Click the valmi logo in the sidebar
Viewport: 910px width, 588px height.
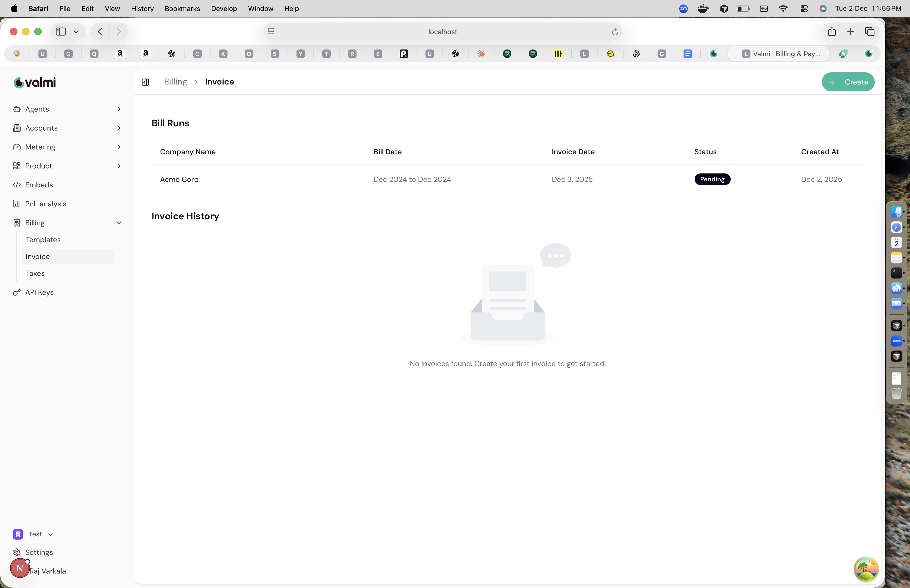click(34, 82)
